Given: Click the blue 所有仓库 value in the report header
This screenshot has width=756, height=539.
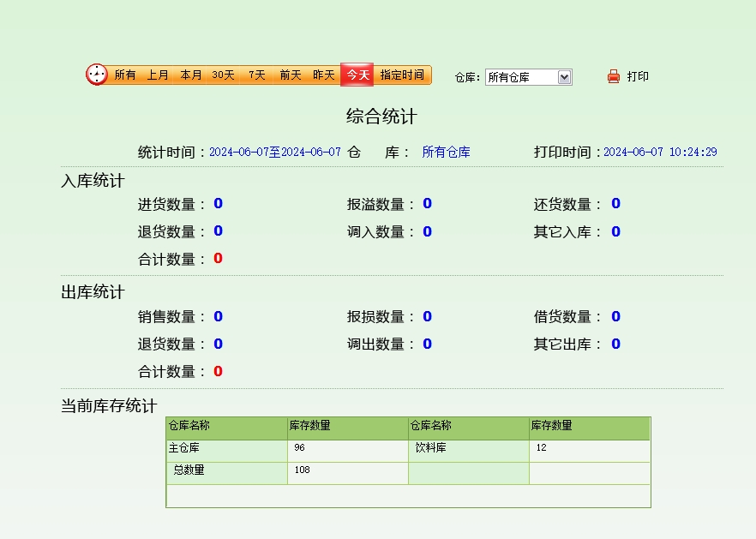Looking at the screenshot, I should (446, 153).
